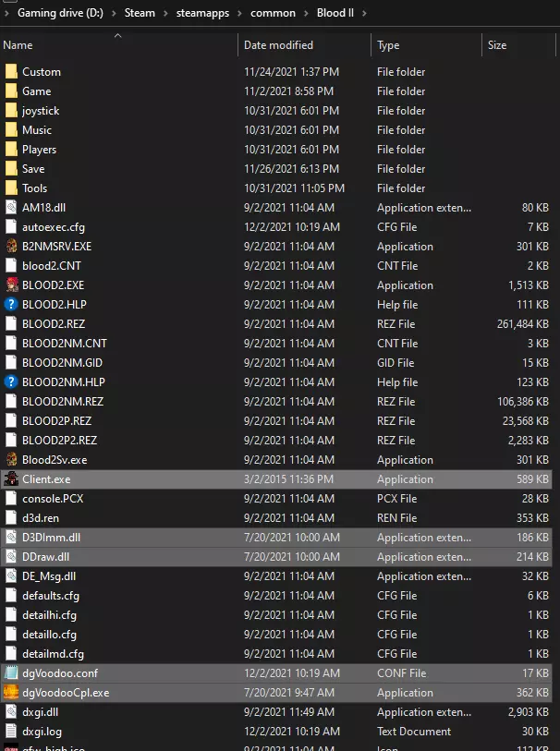Viewport: 560px width, 751px height.
Task: Click the AM18.dll file icon
Action: (11, 208)
